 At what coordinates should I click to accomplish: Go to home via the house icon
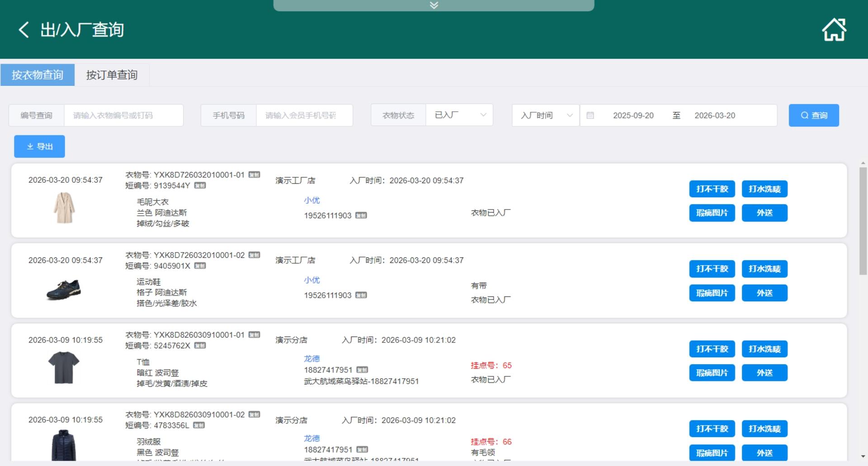834,30
